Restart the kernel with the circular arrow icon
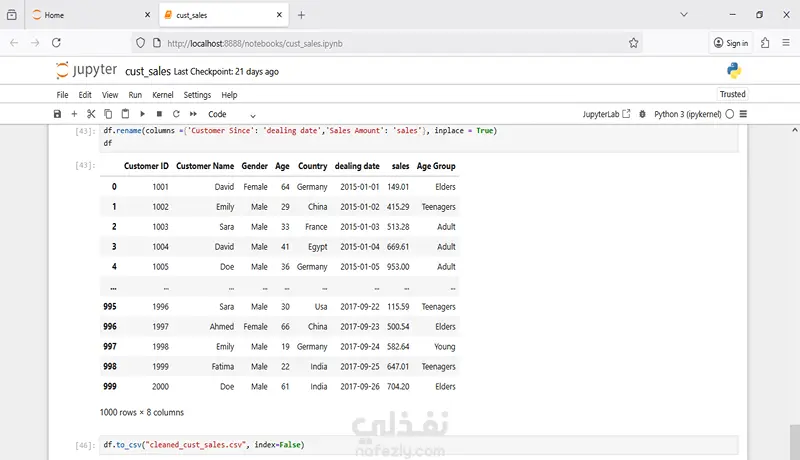This screenshot has width=800, height=460. click(x=176, y=114)
